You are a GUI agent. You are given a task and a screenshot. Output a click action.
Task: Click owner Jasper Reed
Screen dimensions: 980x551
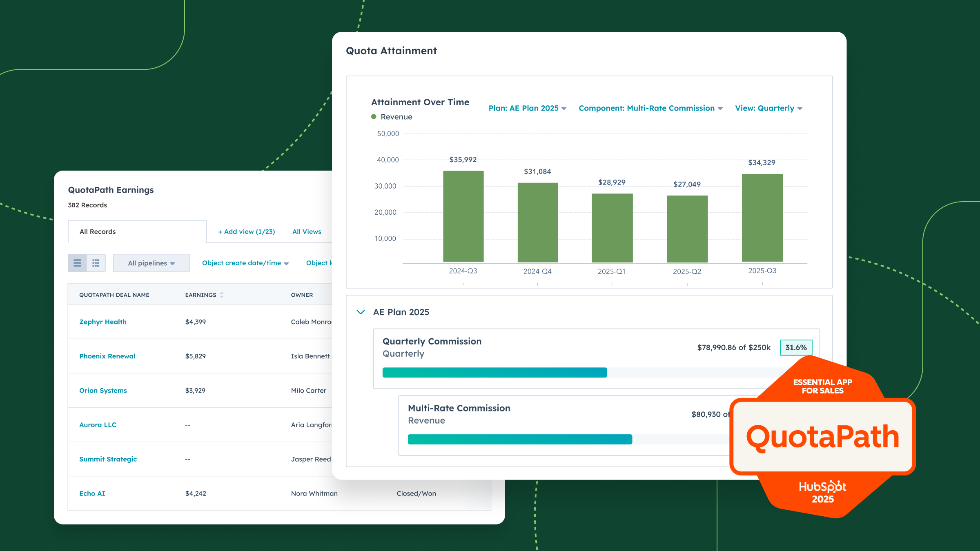coord(311,459)
